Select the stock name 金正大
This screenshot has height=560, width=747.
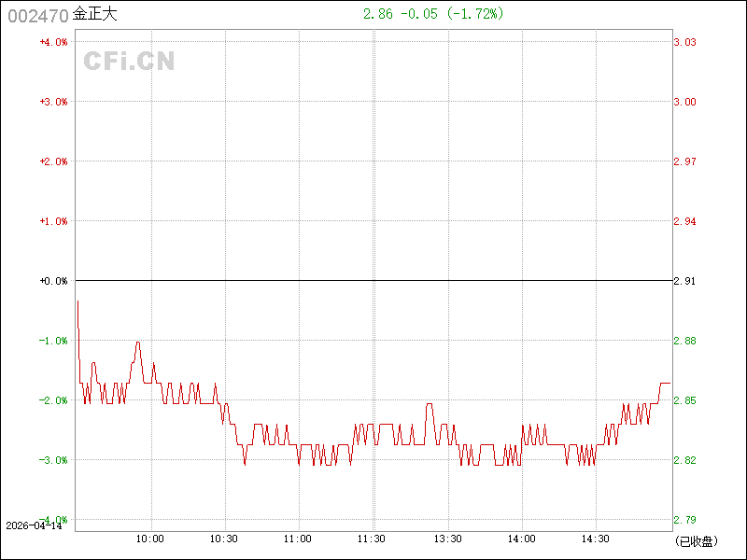[x=95, y=15]
